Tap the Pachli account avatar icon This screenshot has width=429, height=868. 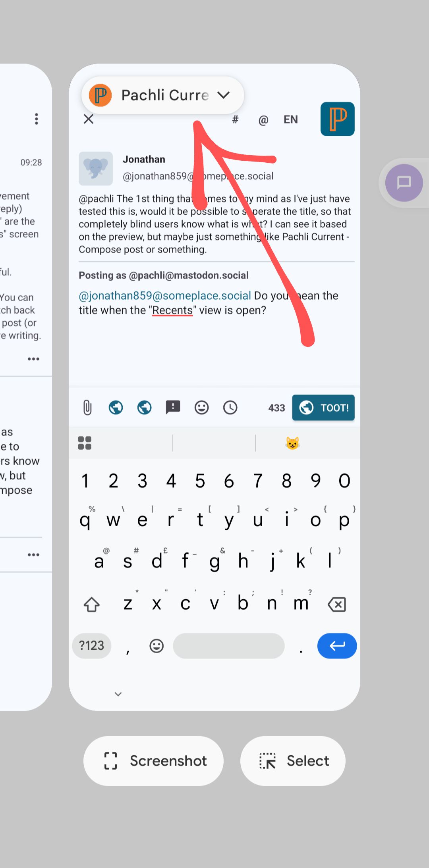tap(337, 119)
